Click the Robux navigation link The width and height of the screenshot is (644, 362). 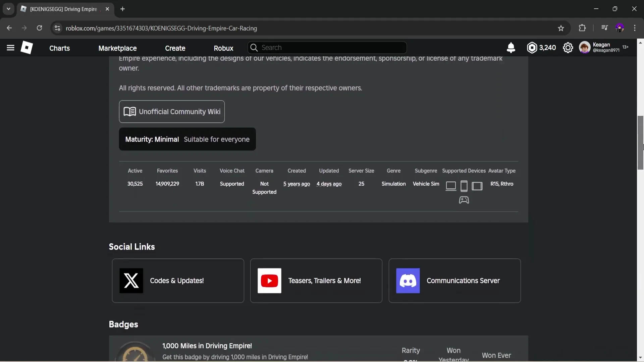[x=223, y=48]
